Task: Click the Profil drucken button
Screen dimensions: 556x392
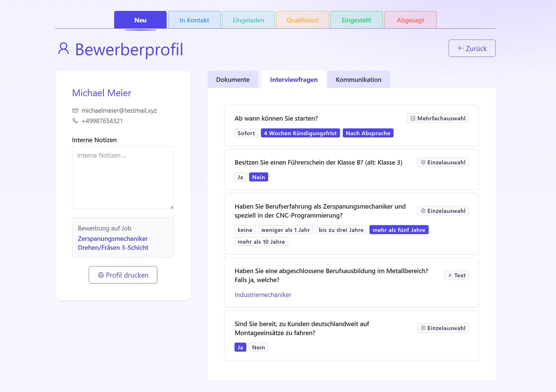Action: tap(123, 275)
